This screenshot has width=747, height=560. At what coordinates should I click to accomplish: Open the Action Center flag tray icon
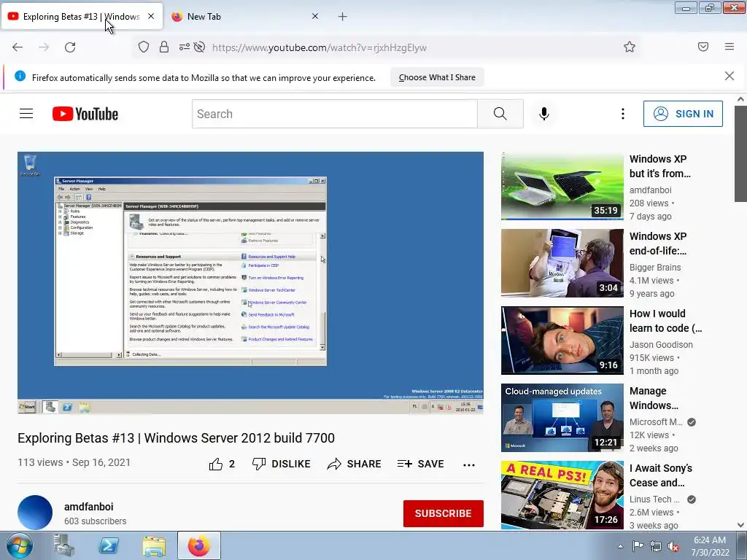(x=638, y=546)
